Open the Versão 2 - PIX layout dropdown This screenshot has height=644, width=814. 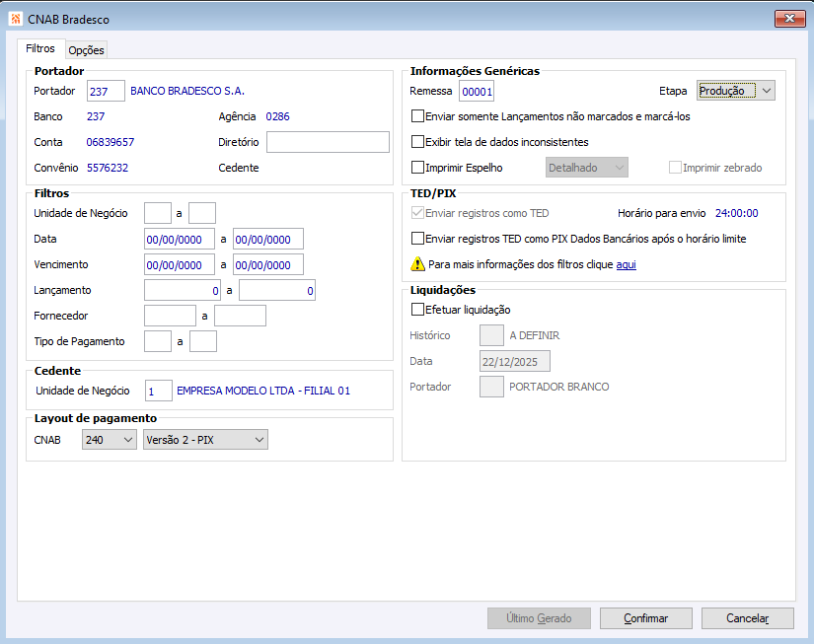tap(205, 440)
